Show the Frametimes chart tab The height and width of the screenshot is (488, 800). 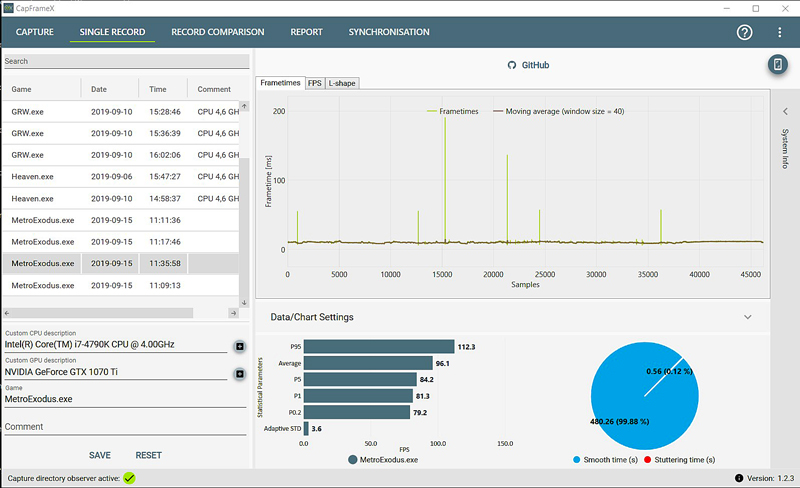280,83
